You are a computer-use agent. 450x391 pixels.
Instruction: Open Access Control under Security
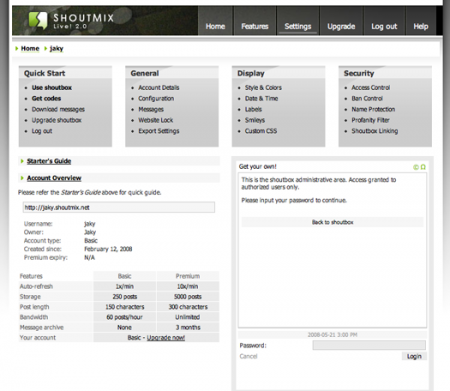pyautogui.click(x=371, y=88)
